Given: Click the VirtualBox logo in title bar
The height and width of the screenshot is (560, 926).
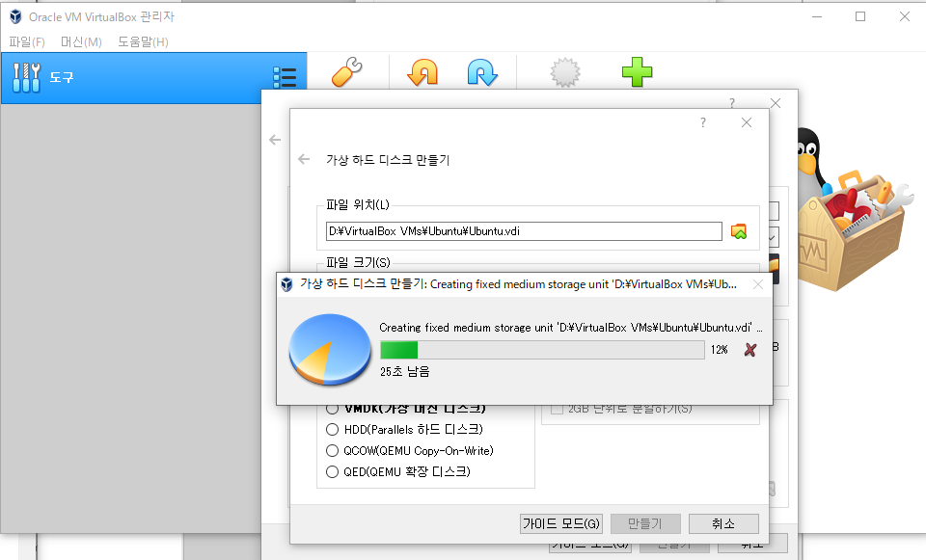Looking at the screenshot, I should click(x=16, y=17).
